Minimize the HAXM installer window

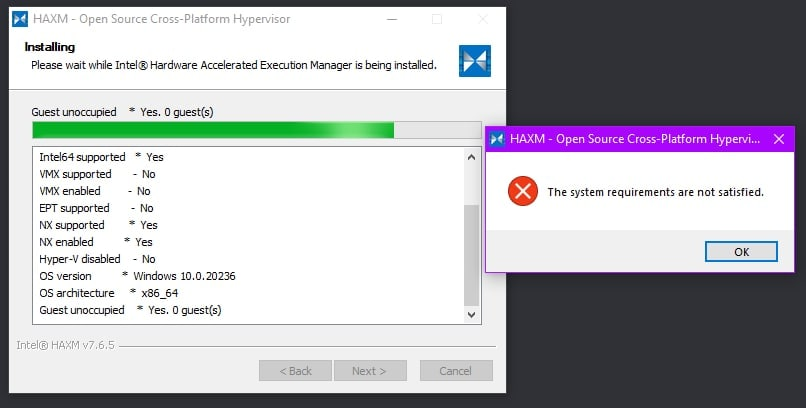tap(392, 20)
